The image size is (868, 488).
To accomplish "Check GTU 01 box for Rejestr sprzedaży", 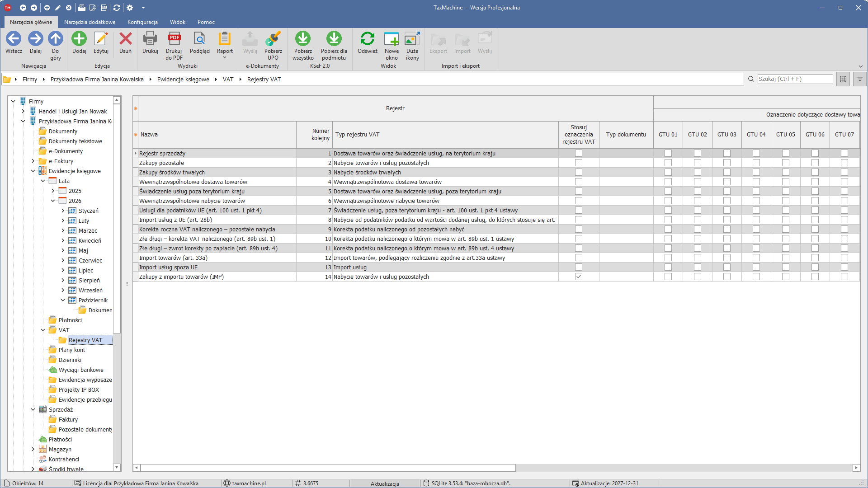I will [x=668, y=154].
